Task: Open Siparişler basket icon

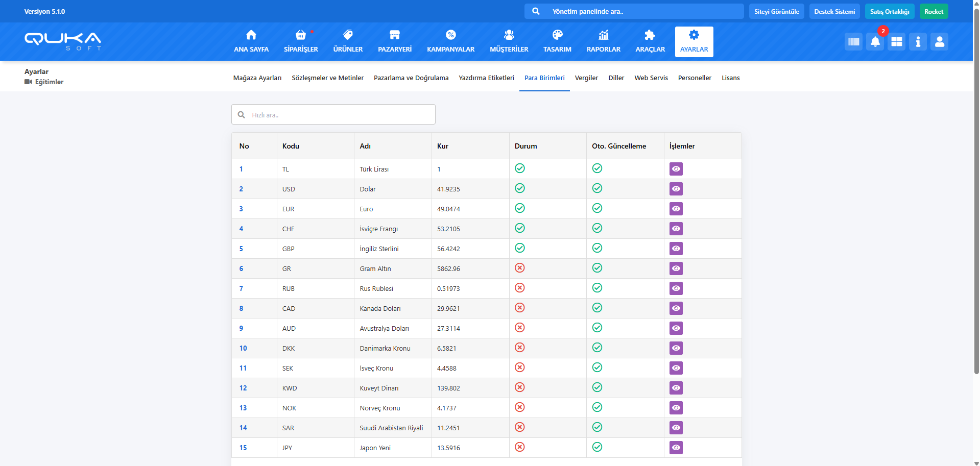Action: tap(300, 35)
